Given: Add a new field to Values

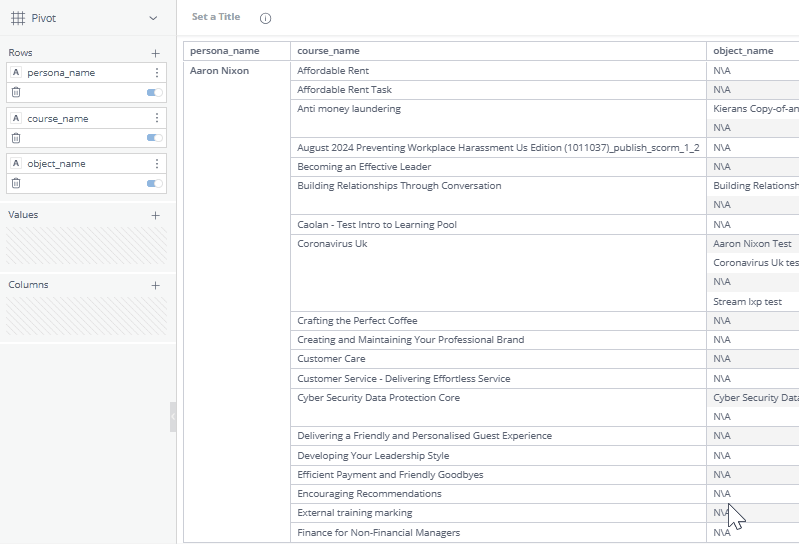Looking at the screenshot, I should 155,215.
